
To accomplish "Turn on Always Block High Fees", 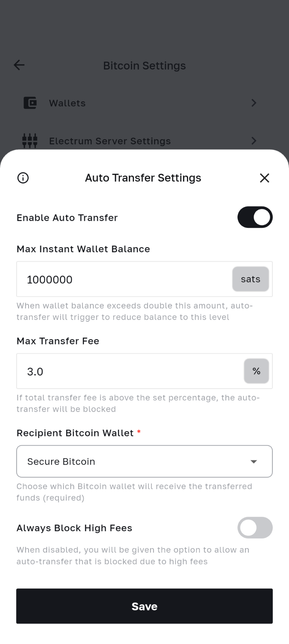I will [255, 527].
